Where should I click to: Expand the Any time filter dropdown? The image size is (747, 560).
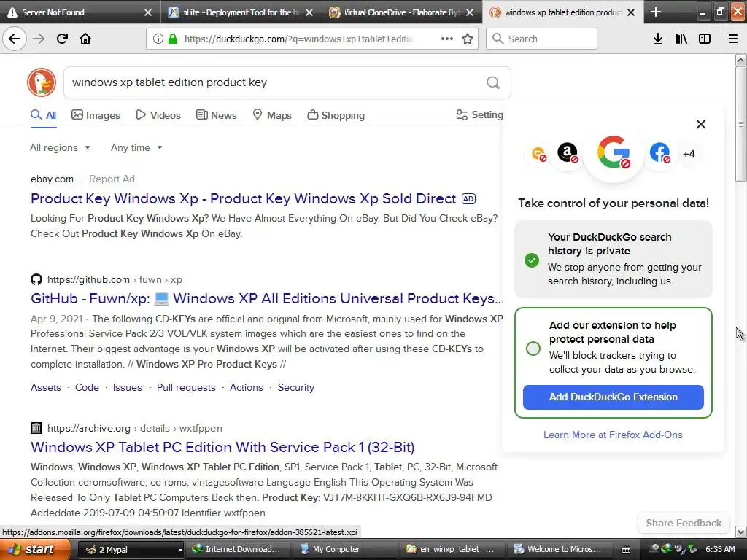point(136,147)
